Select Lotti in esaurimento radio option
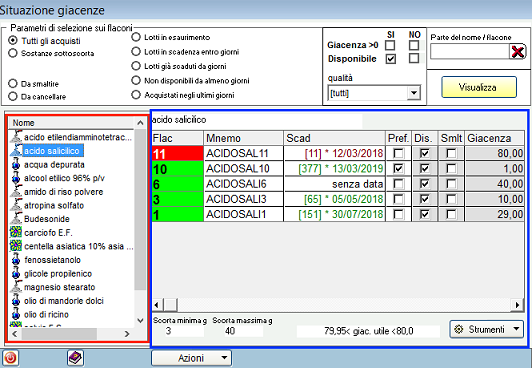This screenshot has height=368, width=532. 136,37
